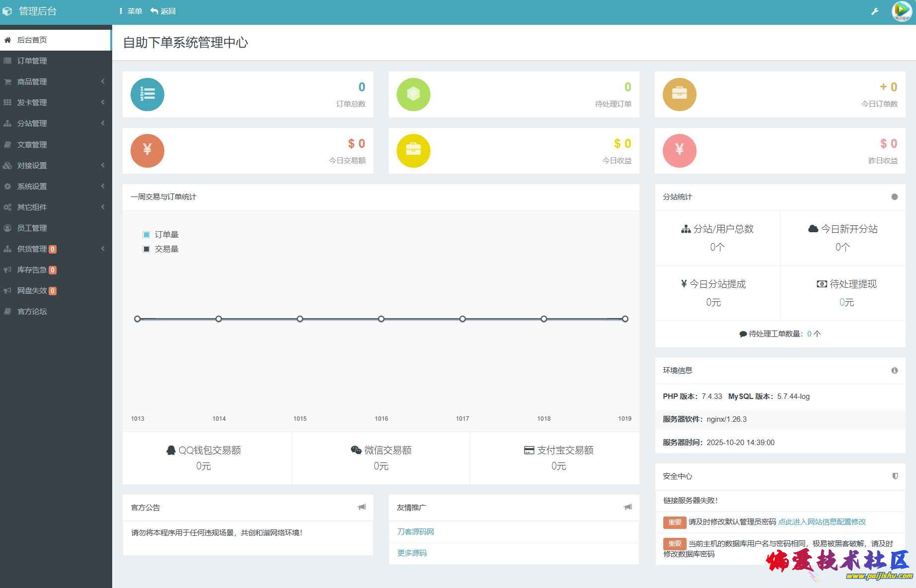
Task: Click the orange yen today's transaction icon
Action: pyautogui.click(x=147, y=151)
